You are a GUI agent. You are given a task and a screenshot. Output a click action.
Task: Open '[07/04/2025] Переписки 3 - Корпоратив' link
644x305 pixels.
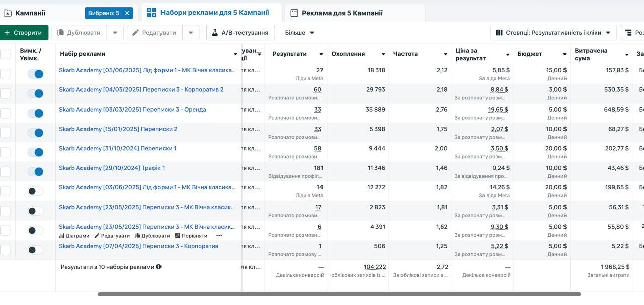coord(138,246)
